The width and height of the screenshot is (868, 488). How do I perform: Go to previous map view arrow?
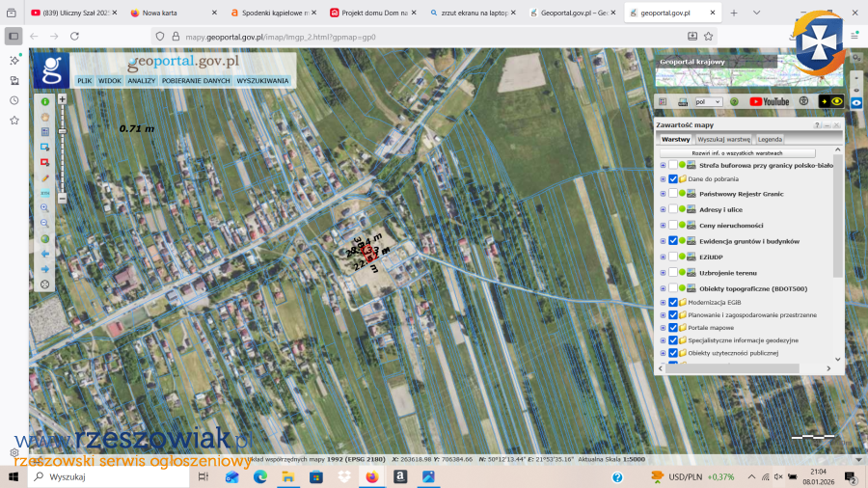coord(44,254)
